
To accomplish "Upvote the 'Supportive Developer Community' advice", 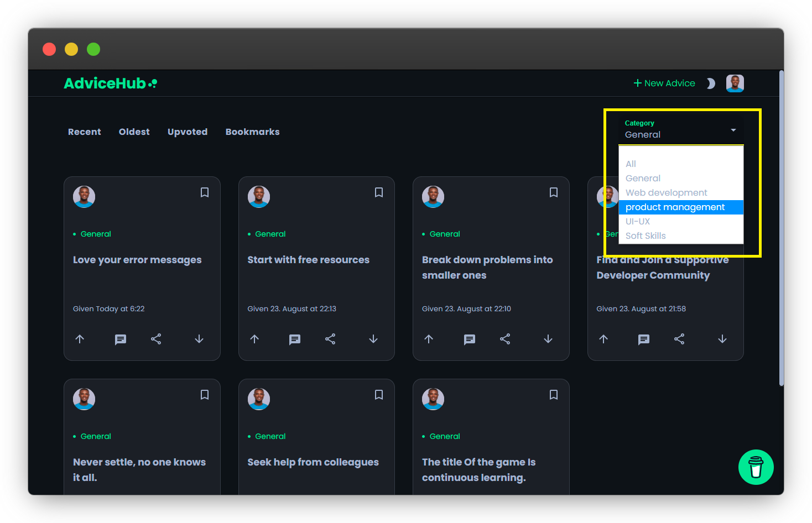I will click(x=603, y=339).
